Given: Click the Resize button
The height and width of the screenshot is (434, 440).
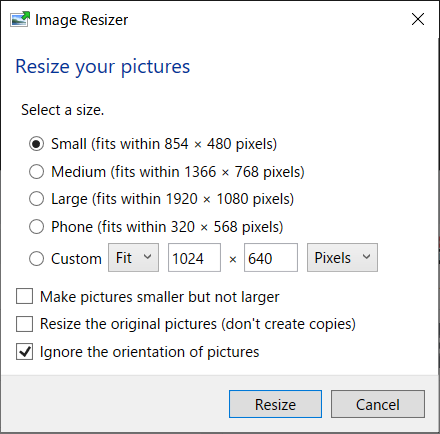Looking at the screenshot, I should click(275, 404).
